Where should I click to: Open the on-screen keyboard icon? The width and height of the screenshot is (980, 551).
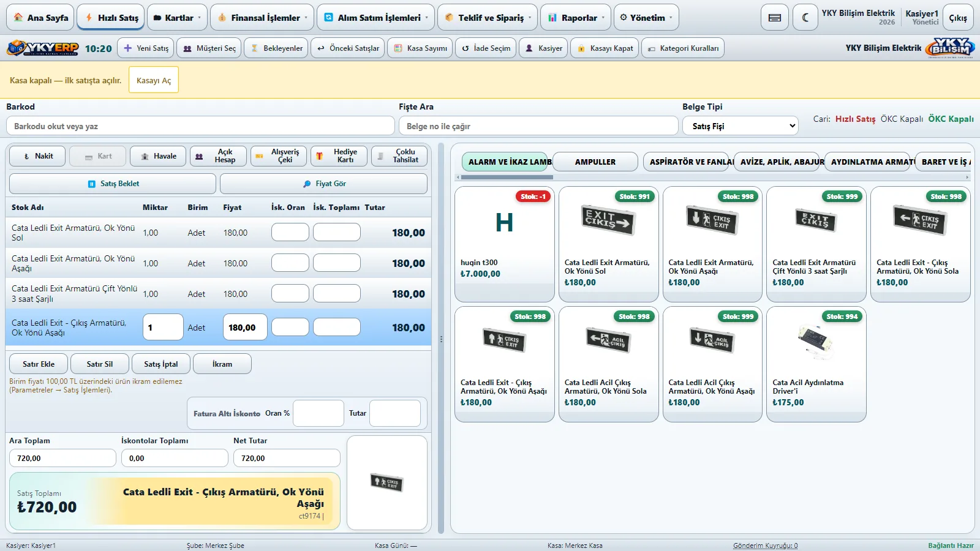[x=775, y=18]
